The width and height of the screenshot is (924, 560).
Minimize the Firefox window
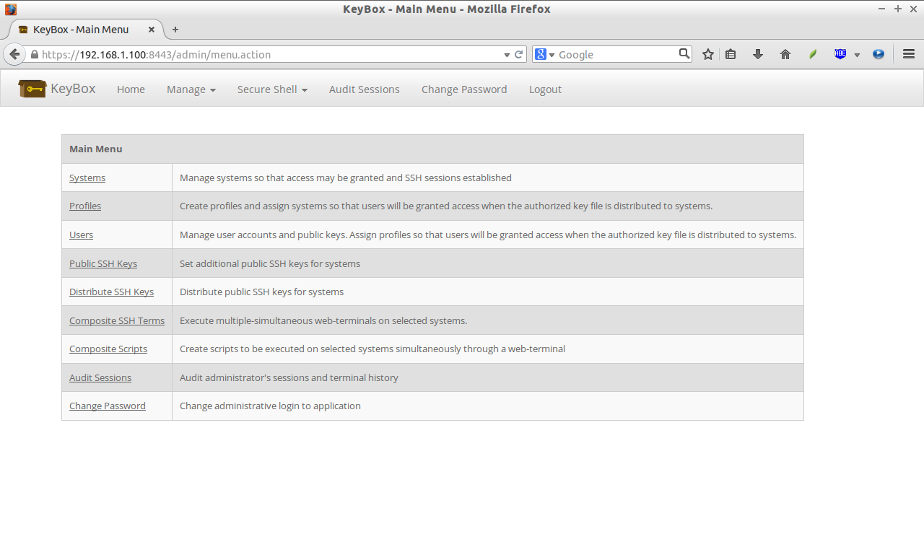coord(882,9)
